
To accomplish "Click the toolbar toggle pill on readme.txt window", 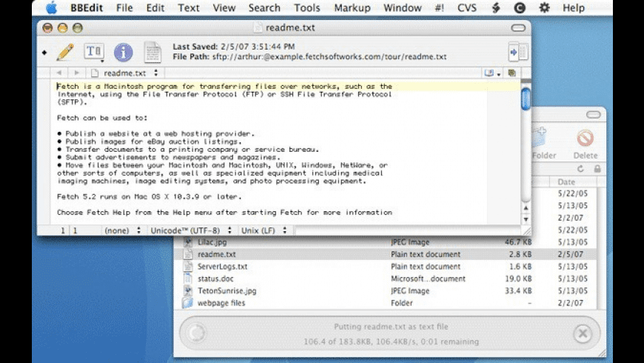I will click(518, 28).
